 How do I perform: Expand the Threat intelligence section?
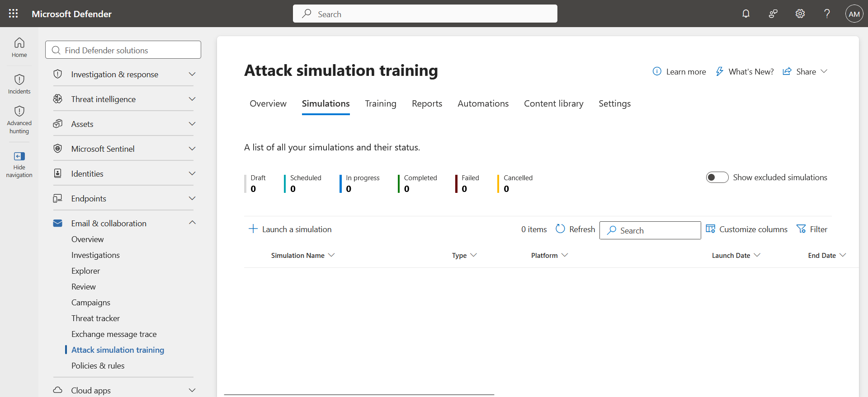pos(192,99)
